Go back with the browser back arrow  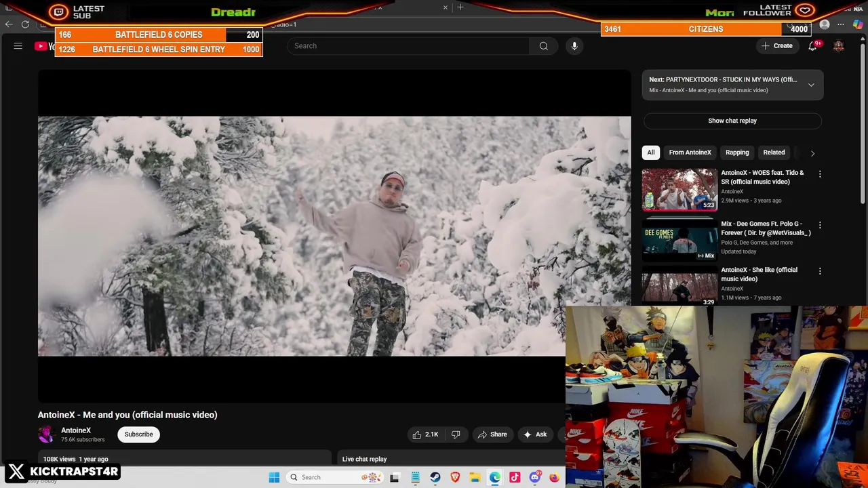(9, 24)
